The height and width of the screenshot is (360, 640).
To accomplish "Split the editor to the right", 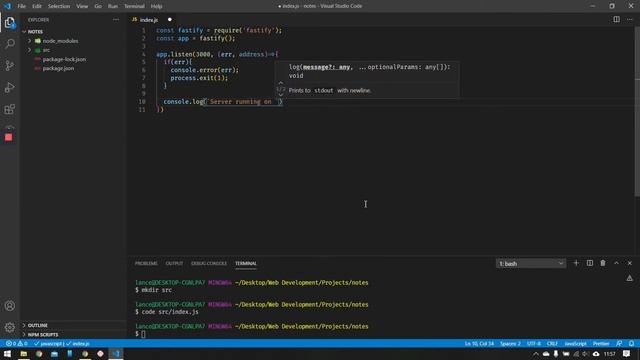I will click(616, 19).
